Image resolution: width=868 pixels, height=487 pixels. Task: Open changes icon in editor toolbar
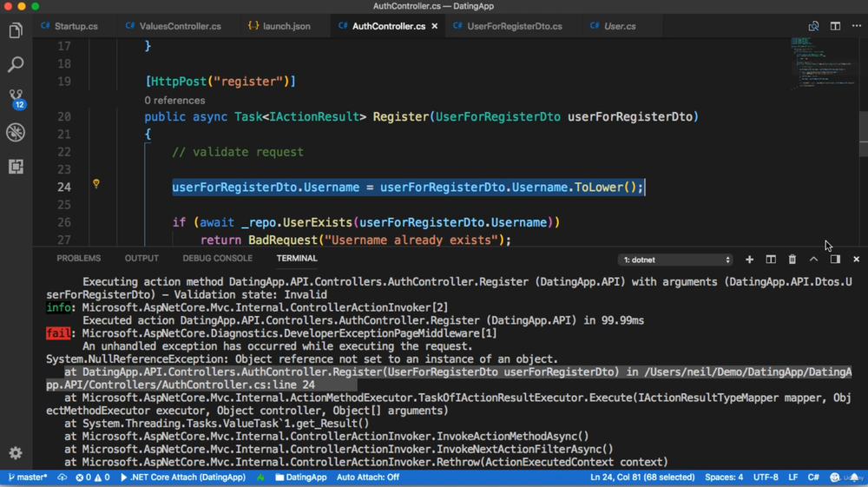point(813,26)
